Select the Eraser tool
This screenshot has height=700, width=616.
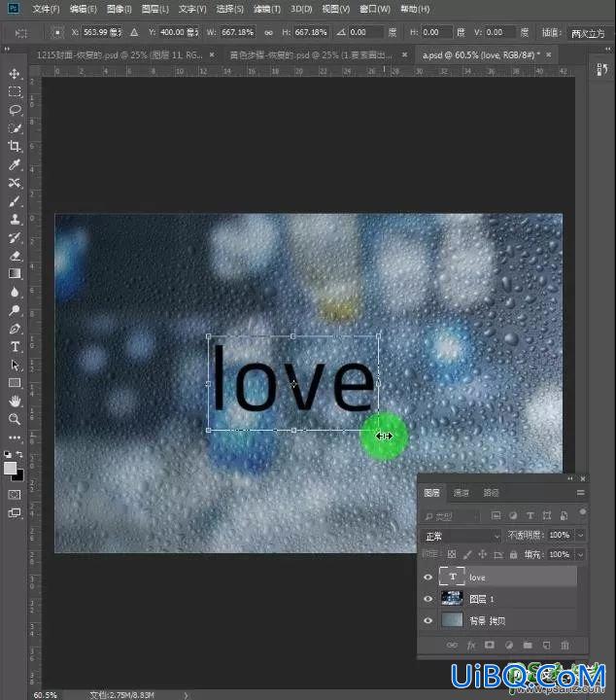15,256
